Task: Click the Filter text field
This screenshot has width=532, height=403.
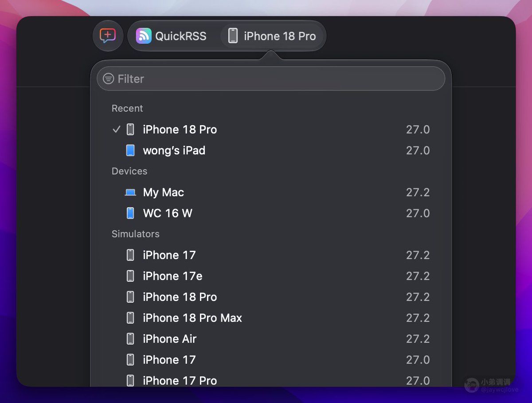Action: click(x=271, y=79)
